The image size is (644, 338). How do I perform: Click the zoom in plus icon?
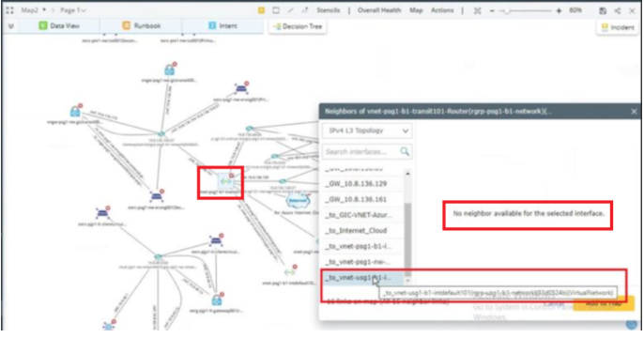pos(559,10)
